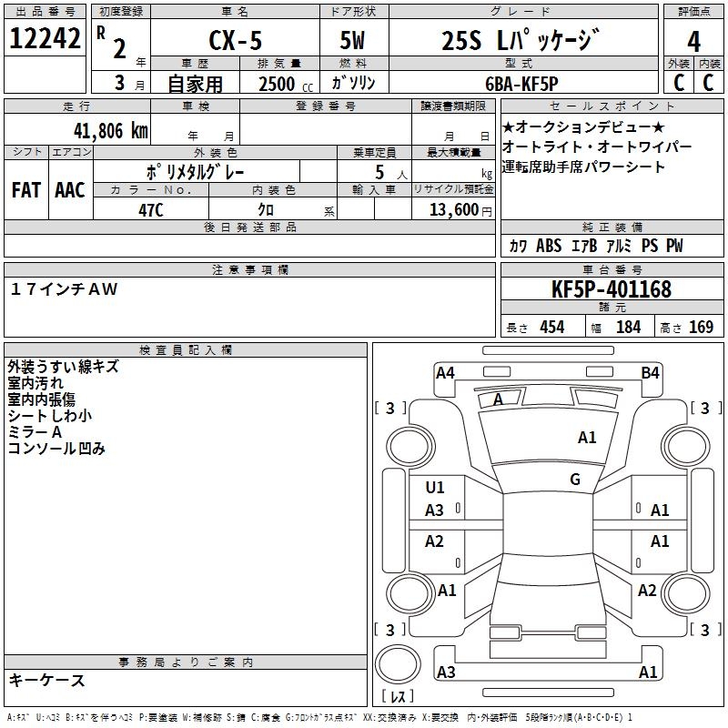This screenshot has width=728, height=728.
Task: Click the height value 169
Action: click(x=701, y=327)
